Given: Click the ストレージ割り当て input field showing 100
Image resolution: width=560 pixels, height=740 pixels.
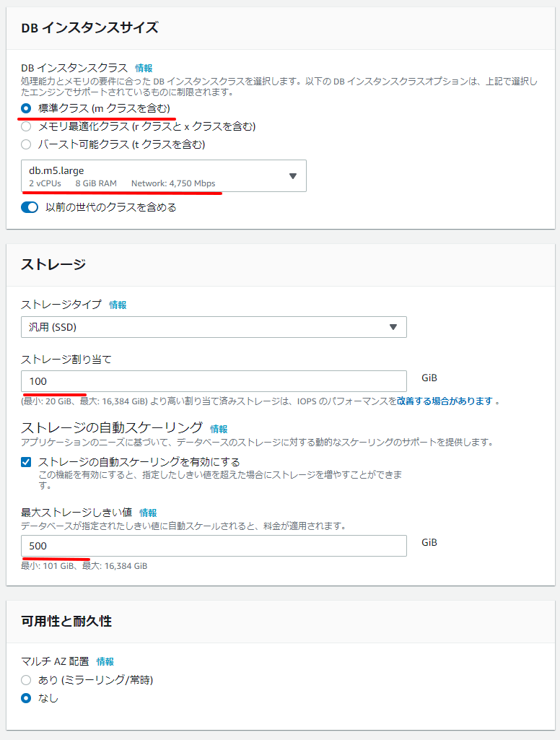Looking at the screenshot, I should tap(214, 381).
